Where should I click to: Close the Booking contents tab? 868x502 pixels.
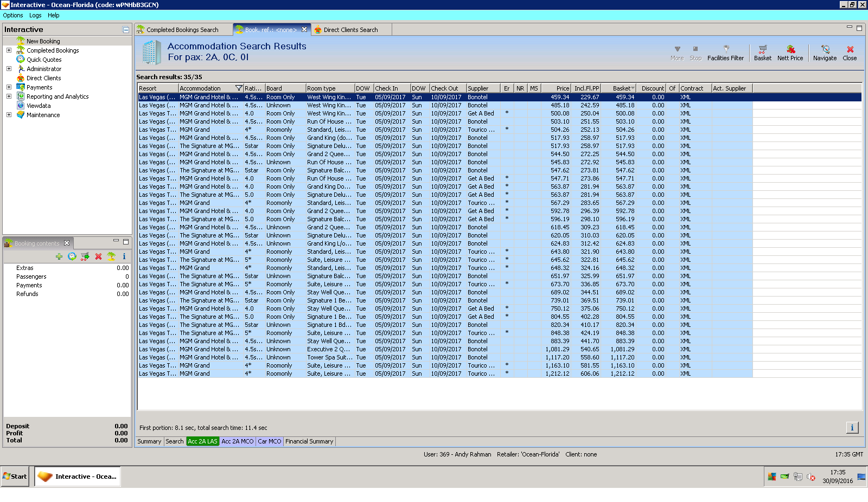tap(67, 243)
